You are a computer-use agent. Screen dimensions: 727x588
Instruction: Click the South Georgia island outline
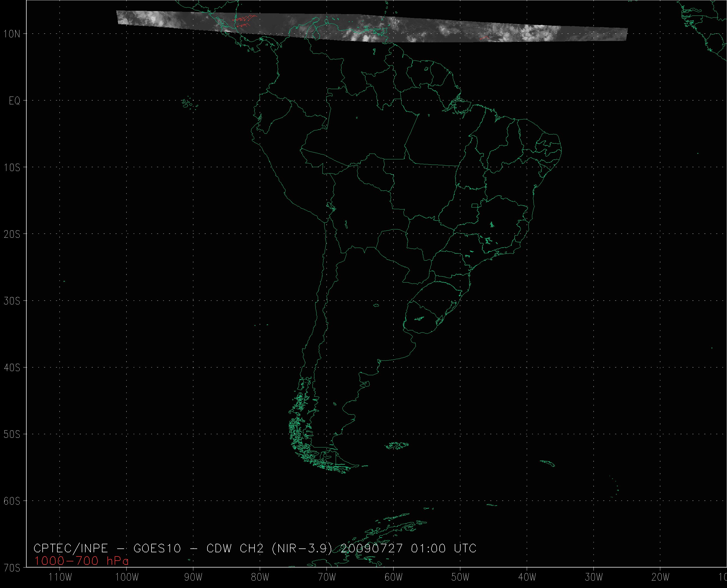[548, 463]
